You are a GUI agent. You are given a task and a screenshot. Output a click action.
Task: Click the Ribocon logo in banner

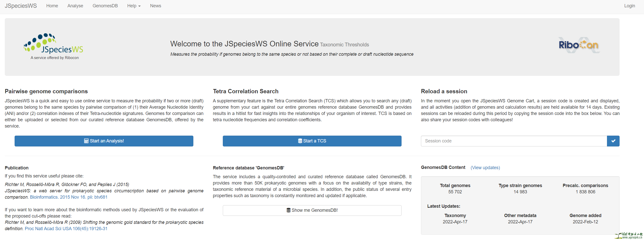pos(579,45)
